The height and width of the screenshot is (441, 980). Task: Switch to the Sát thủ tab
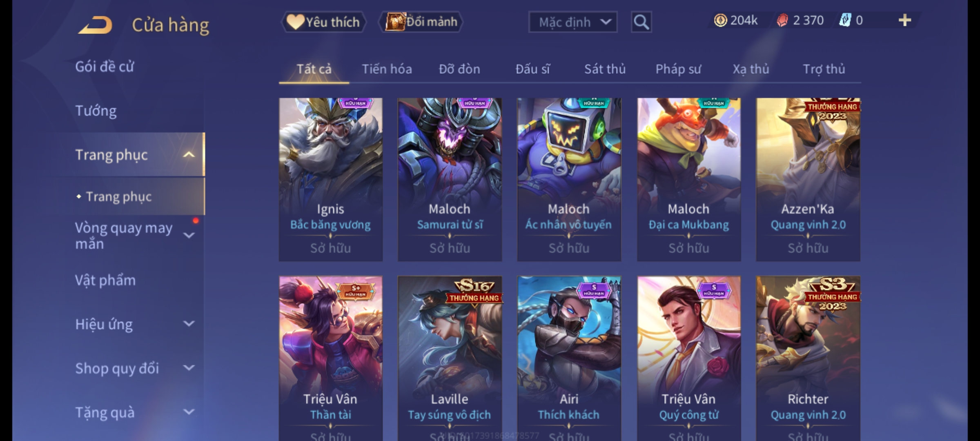(605, 69)
